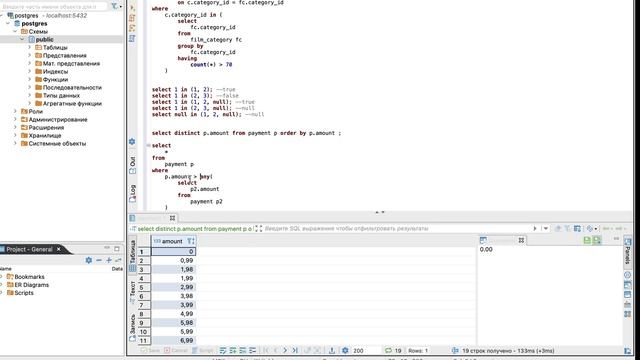Open filter history dropdown arrow
Image resolution: width=640 pixels, height=360 pixels.
pos(546,229)
